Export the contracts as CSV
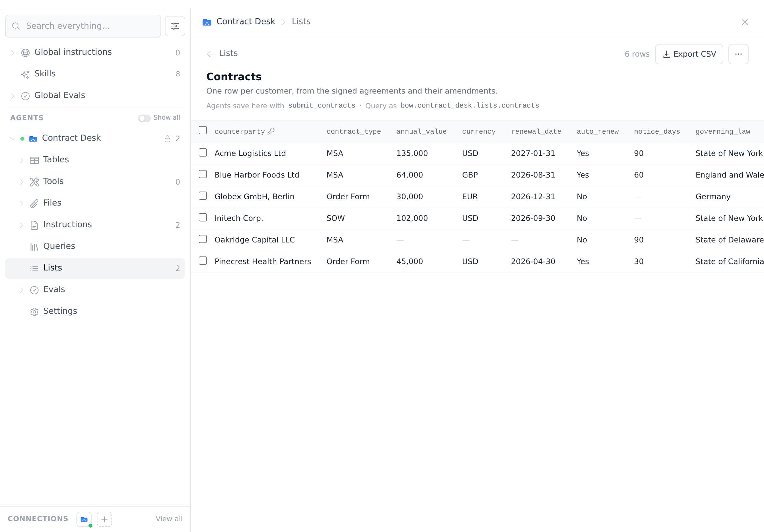 pos(689,54)
